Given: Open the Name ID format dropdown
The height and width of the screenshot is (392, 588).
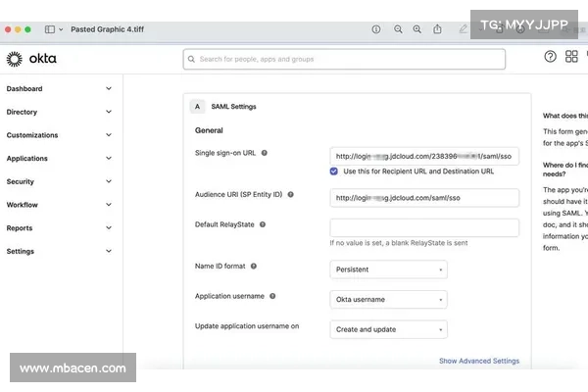Looking at the screenshot, I should pos(389,269).
